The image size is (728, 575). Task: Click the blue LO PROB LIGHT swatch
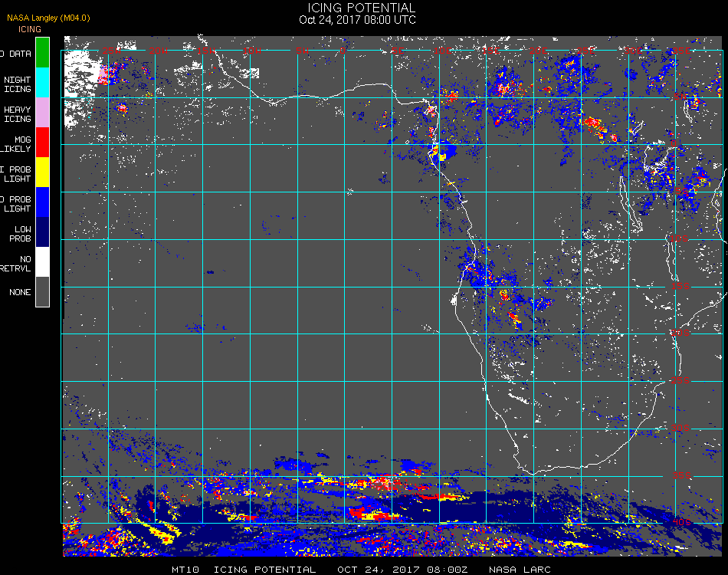tap(42, 202)
